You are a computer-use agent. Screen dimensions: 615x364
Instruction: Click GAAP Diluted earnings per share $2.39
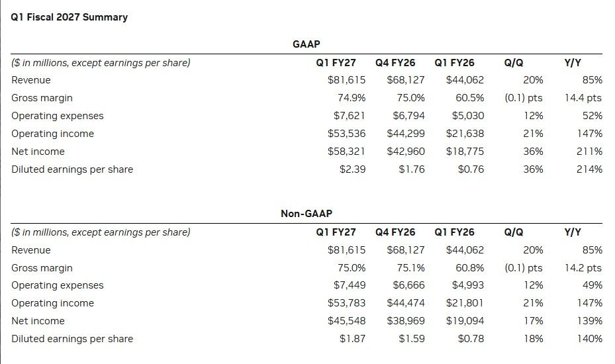pyautogui.click(x=353, y=169)
